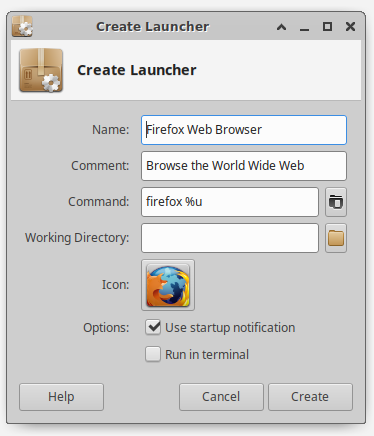The width and height of the screenshot is (374, 436).
Task: Click the 'Use startup notification' label text
Action: tap(230, 328)
